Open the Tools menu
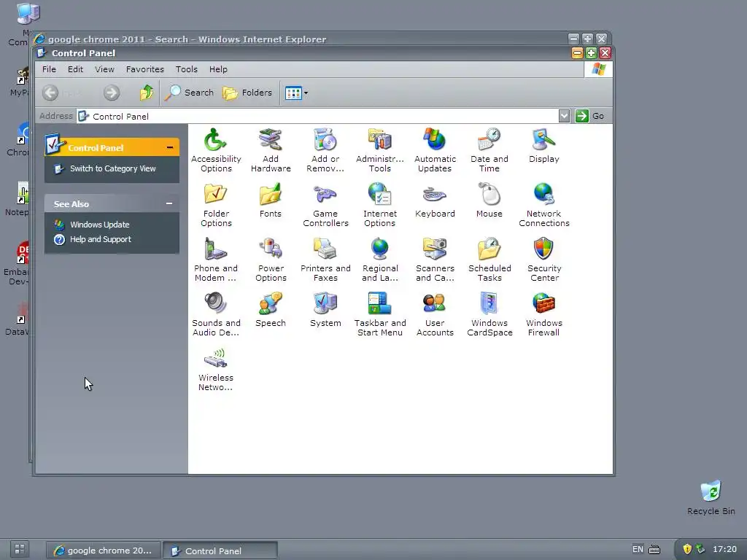The image size is (747, 560). (186, 69)
